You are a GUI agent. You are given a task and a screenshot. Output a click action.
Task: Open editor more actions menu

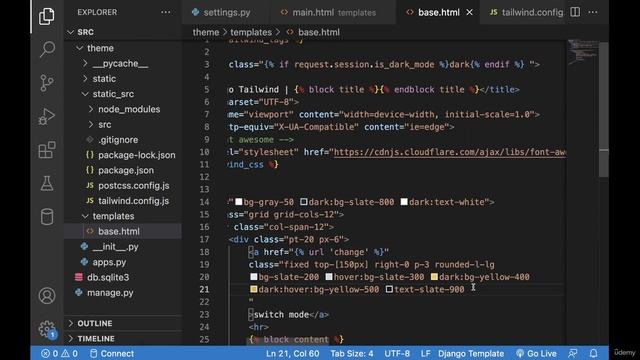593,12
